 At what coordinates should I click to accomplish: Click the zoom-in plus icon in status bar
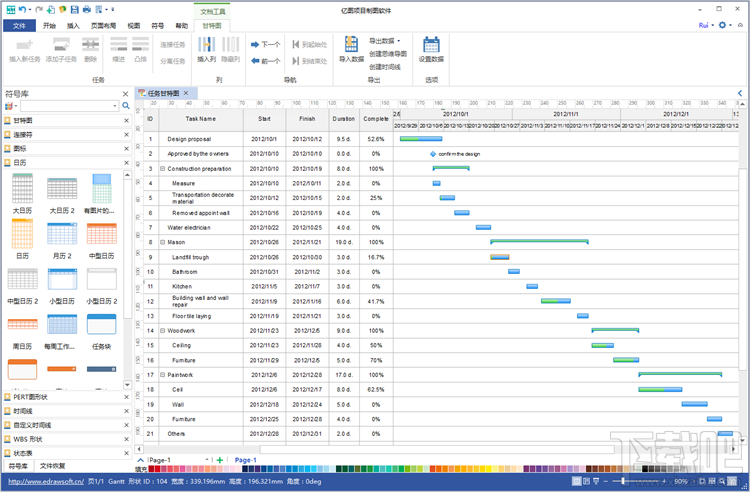point(664,481)
